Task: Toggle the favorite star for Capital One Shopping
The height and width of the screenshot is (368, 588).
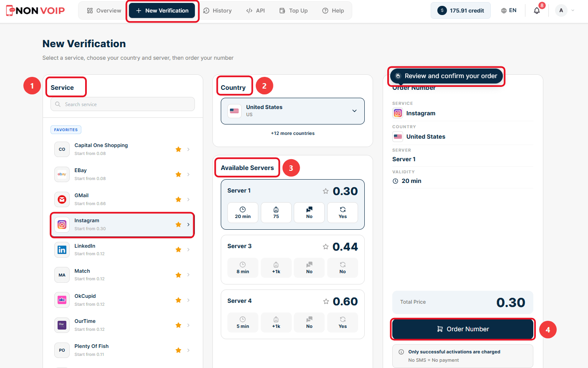Action: [x=178, y=149]
